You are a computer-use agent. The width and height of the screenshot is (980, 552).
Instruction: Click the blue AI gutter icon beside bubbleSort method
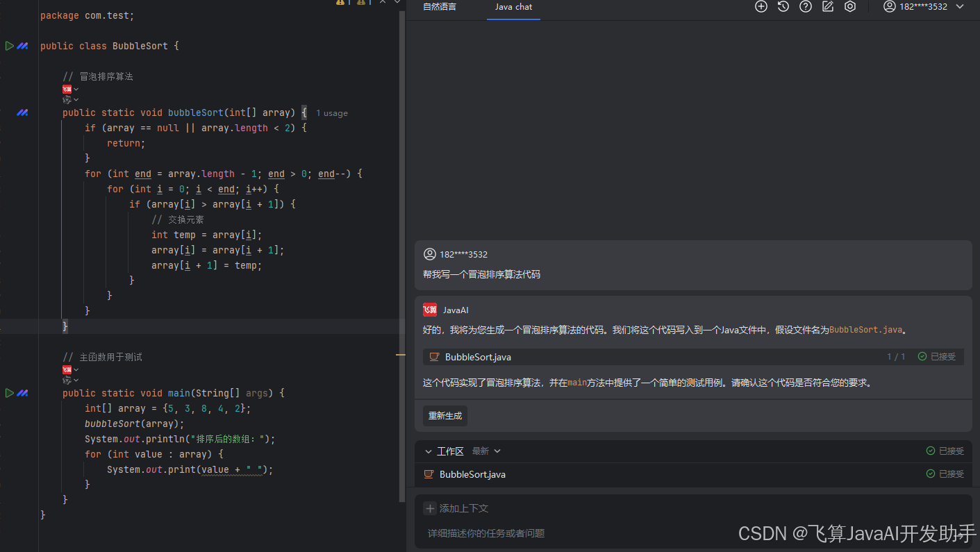coord(23,112)
